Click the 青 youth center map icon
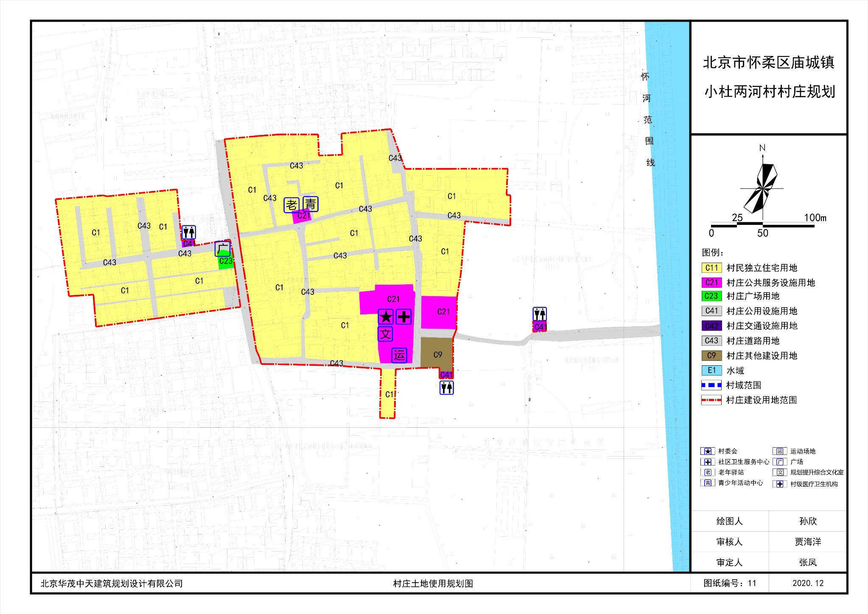 (x=311, y=204)
